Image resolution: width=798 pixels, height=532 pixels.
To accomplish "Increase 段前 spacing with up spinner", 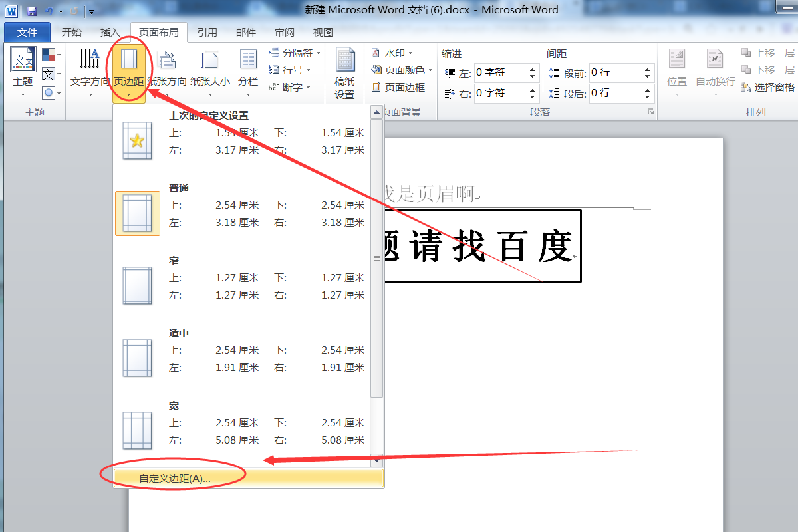I will pos(648,68).
